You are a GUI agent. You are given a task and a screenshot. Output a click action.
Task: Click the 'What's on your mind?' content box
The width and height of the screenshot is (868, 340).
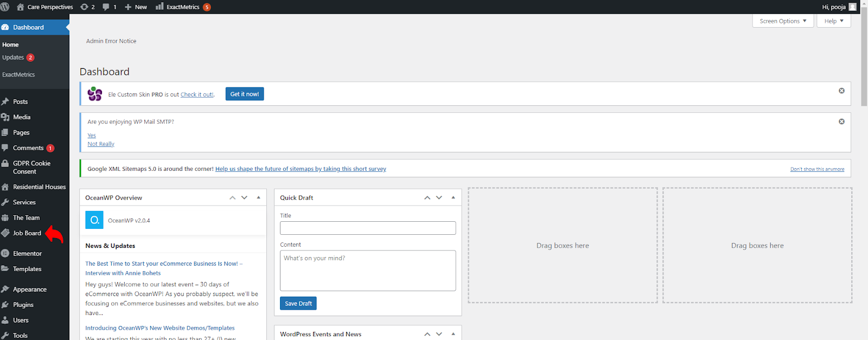[x=368, y=271]
